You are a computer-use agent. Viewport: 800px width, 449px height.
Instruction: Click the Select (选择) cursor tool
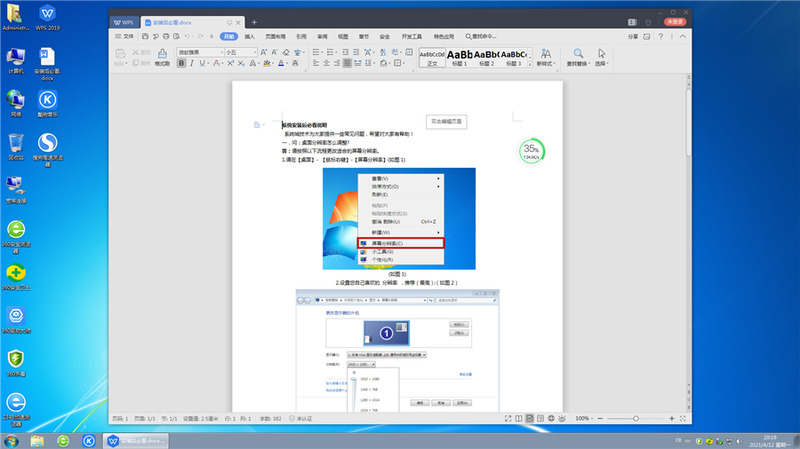click(x=602, y=58)
